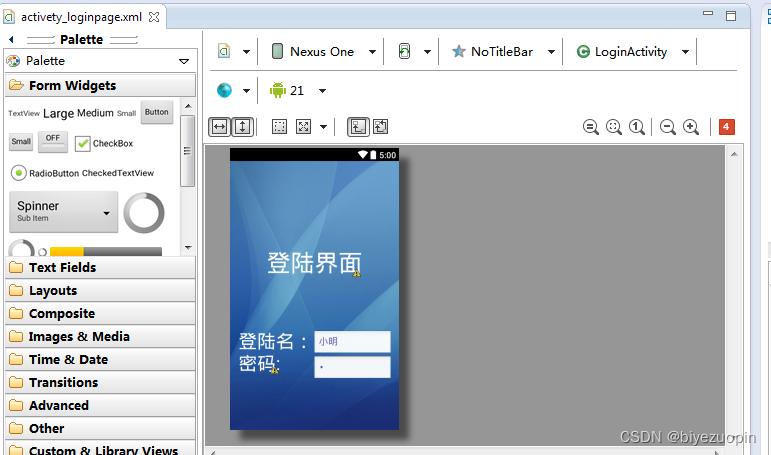Viewport: 771px width, 455px height.
Task: Select the 登陆名 label in preview
Action: pyautogui.click(x=273, y=341)
